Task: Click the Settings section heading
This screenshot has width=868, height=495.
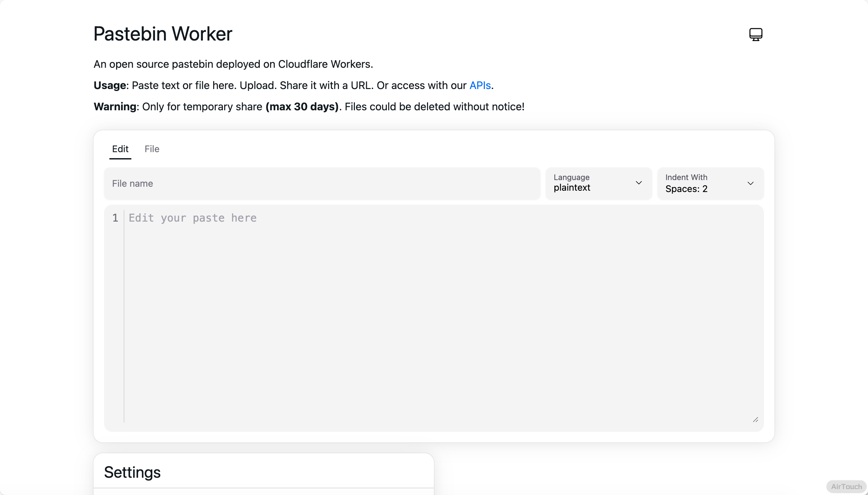Action: (132, 472)
